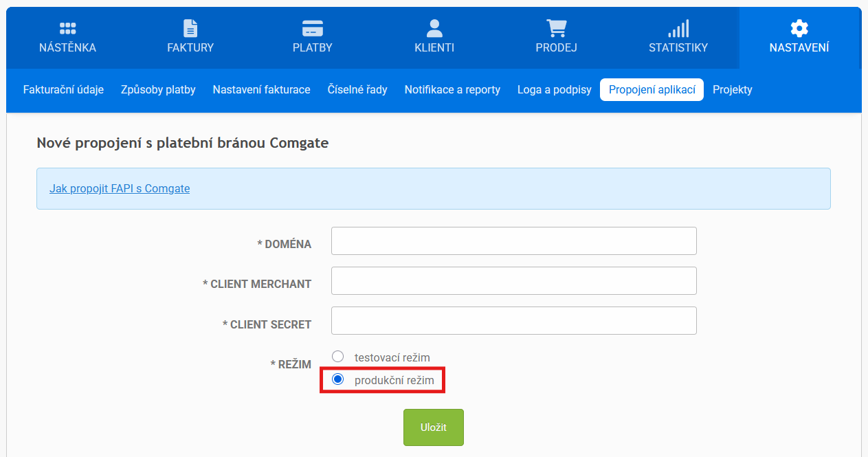Image resolution: width=868 pixels, height=457 pixels.
Task: Click the FAKTURY menu label
Action: pos(190,47)
